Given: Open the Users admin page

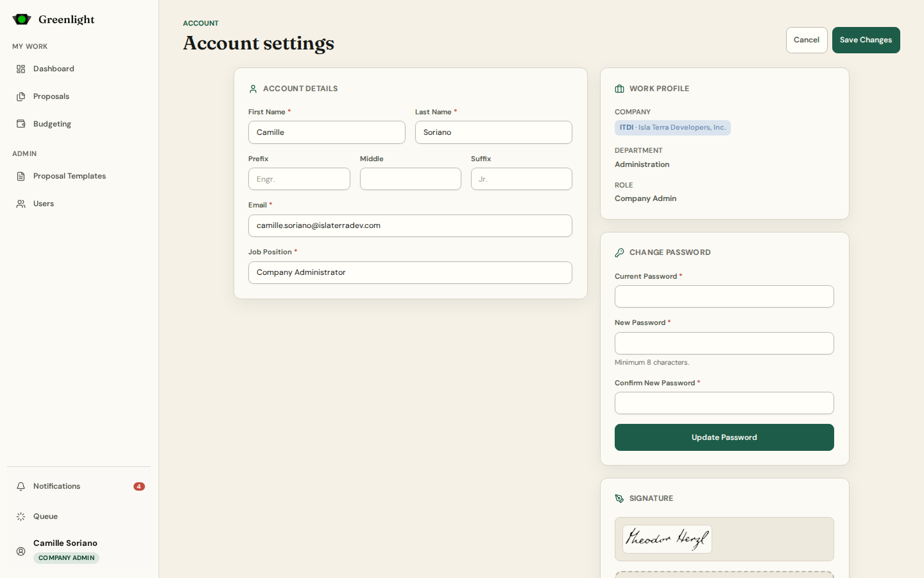Looking at the screenshot, I should pos(79,204).
